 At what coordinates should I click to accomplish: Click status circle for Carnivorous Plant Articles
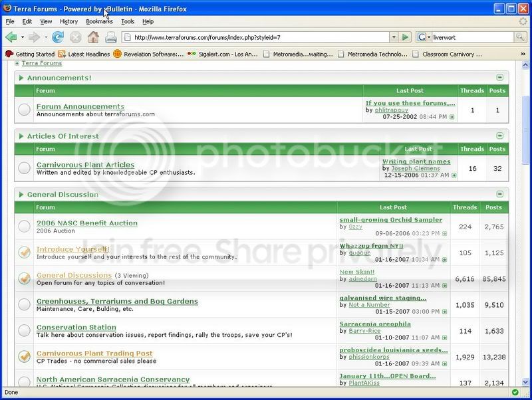(24, 168)
